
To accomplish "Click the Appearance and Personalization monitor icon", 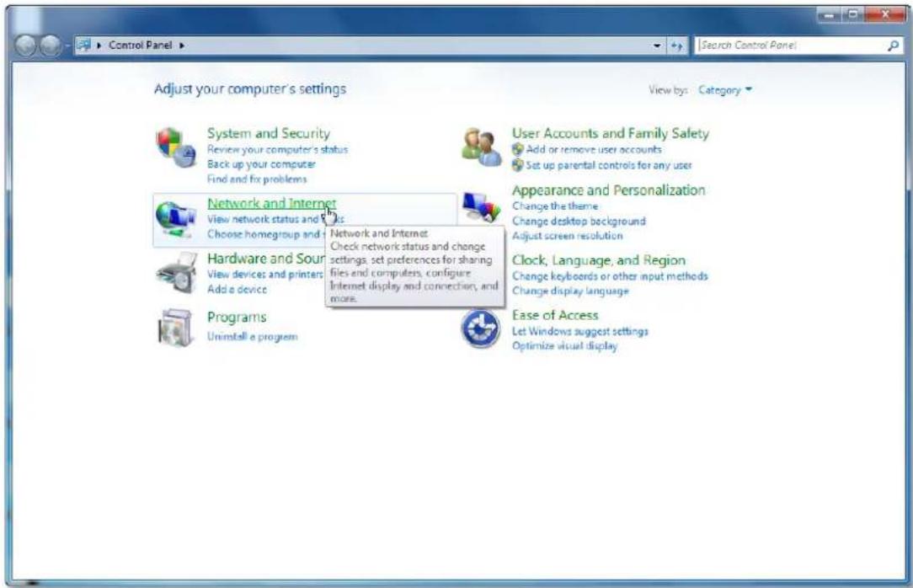I will click(x=481, y=206).
